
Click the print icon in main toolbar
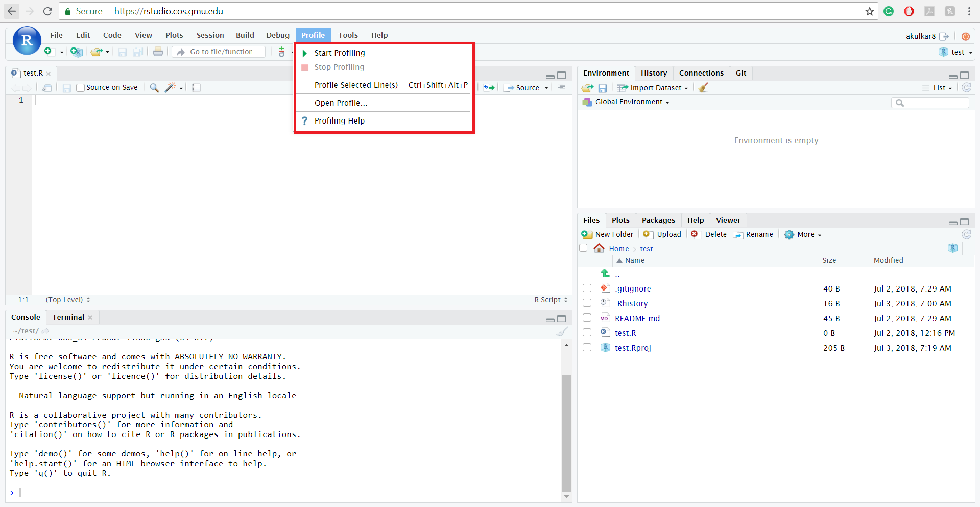tap(158, 52)
